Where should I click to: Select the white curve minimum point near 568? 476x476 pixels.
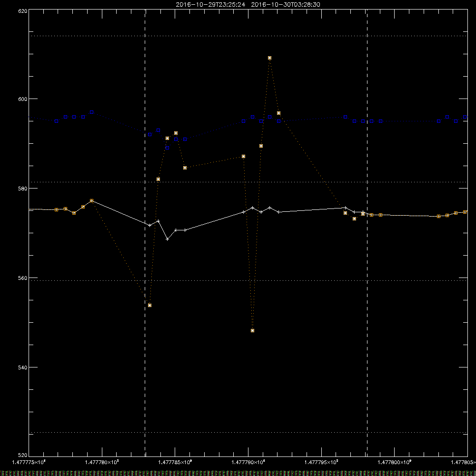[x=167, y=239]
